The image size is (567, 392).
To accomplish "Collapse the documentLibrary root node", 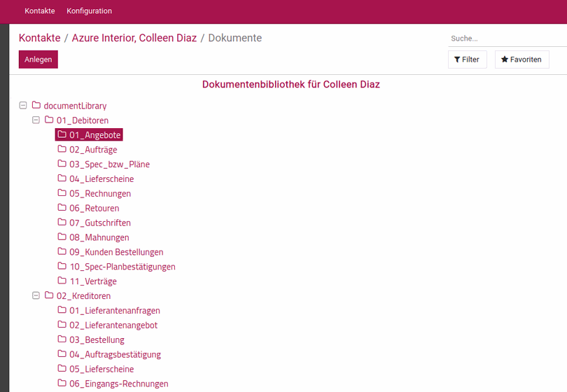I will pos(23,105).
